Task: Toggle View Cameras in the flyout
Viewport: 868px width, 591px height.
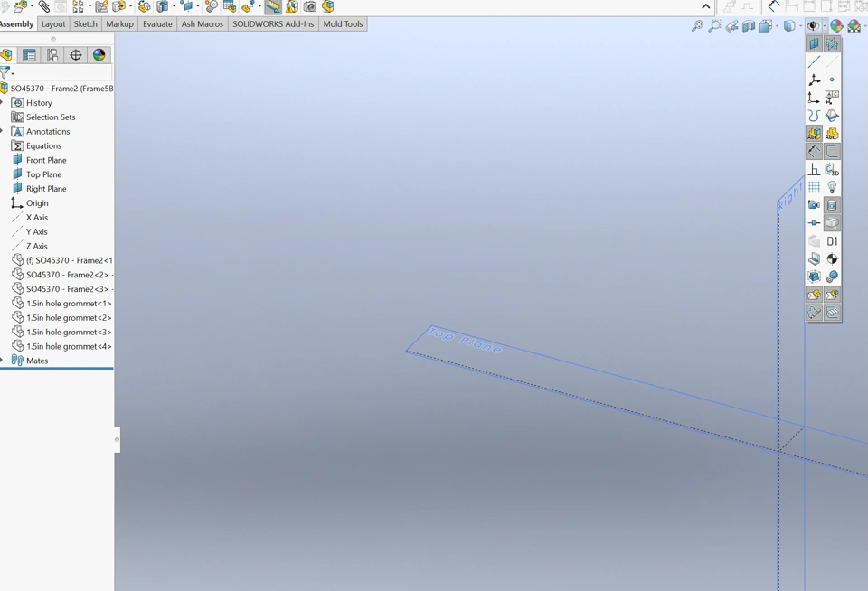Action: click(815, 205)
